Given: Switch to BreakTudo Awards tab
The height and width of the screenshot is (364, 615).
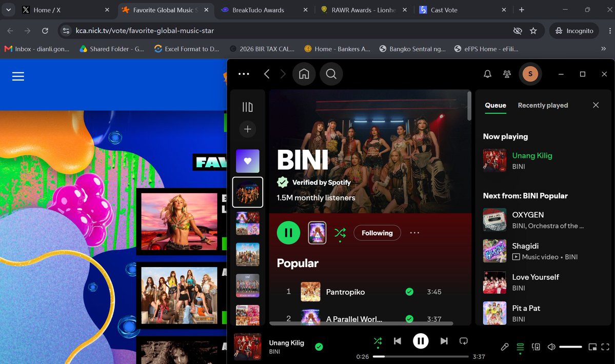Looking at the screenshot, I should tap(264, 10).
